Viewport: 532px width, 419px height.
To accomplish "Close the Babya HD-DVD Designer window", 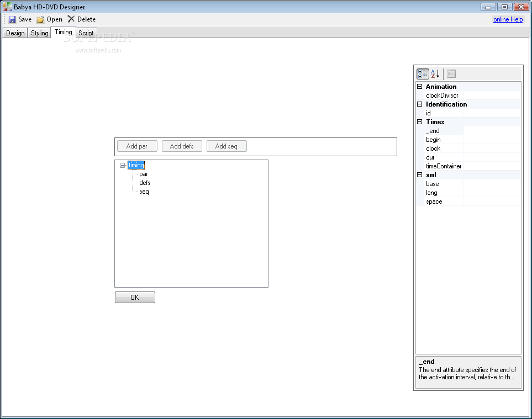I will click(521, 7).
